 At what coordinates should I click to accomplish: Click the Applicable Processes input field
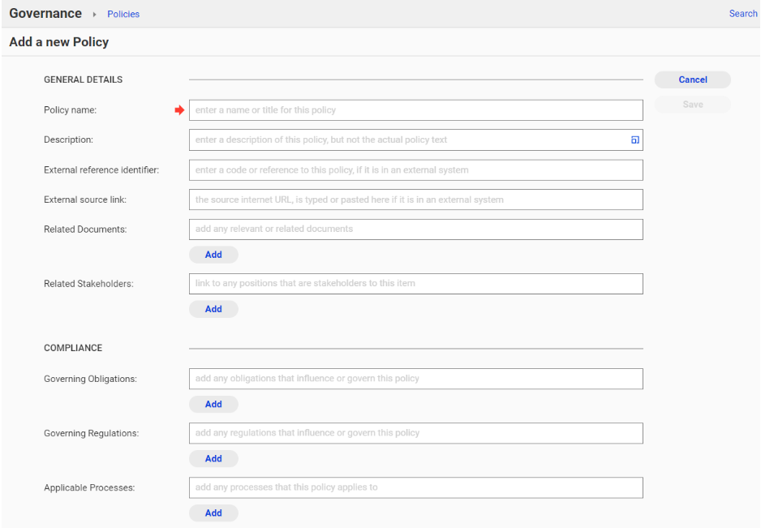coord(415,487)
